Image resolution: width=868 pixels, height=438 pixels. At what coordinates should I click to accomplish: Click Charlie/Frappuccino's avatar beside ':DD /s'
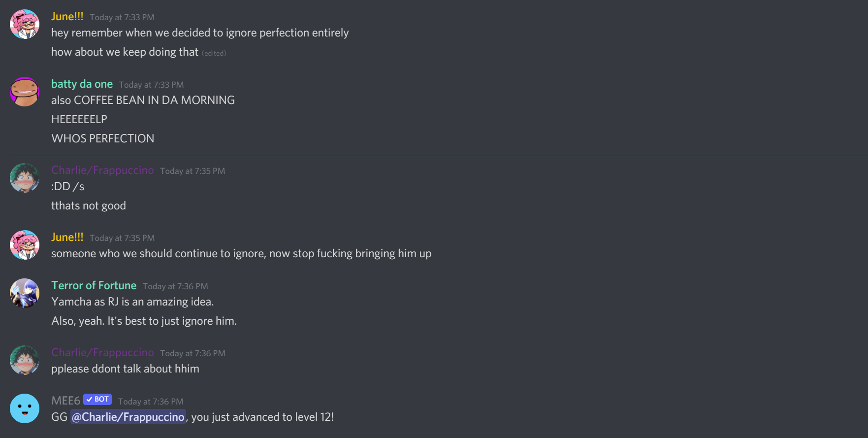pyautogui.click(x=25, y=178)
